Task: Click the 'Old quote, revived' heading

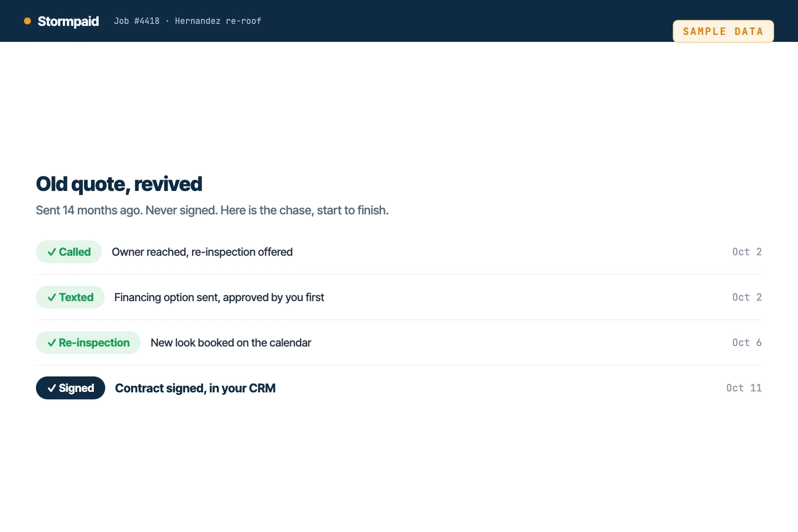Action: [119, 184]
